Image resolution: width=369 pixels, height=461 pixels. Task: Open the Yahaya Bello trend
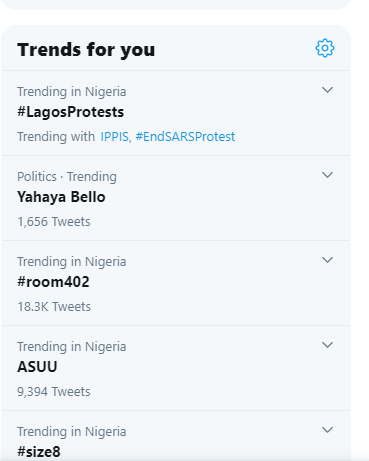click(61, 197)
